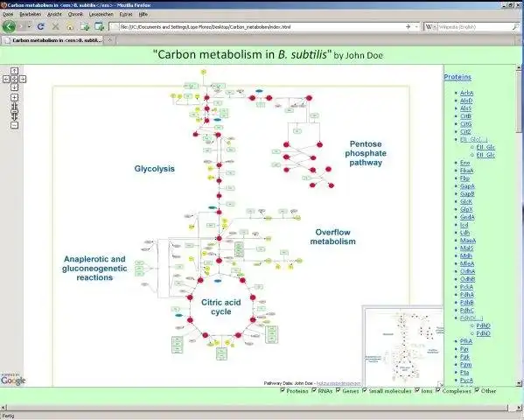Screen dimensions: 524x420
Task: Collapse the overview minimap with its corner button
Action: (x=440, y=384)
